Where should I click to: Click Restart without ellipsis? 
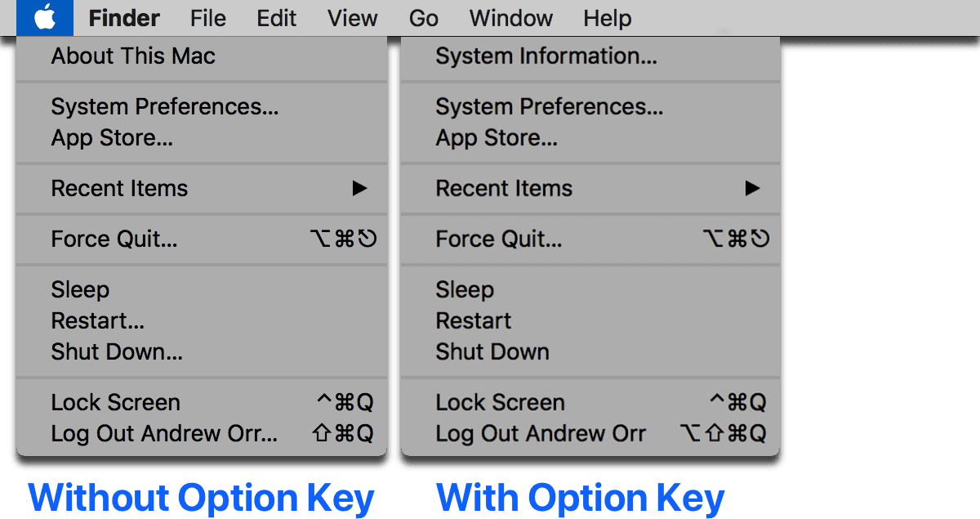(474, 320)
